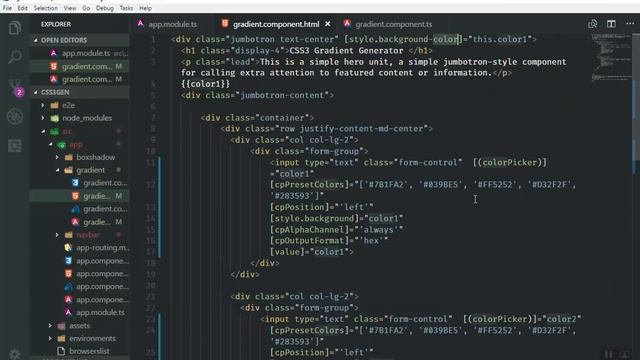Place cursor on '{{color1}}' code line

[206, 84]
